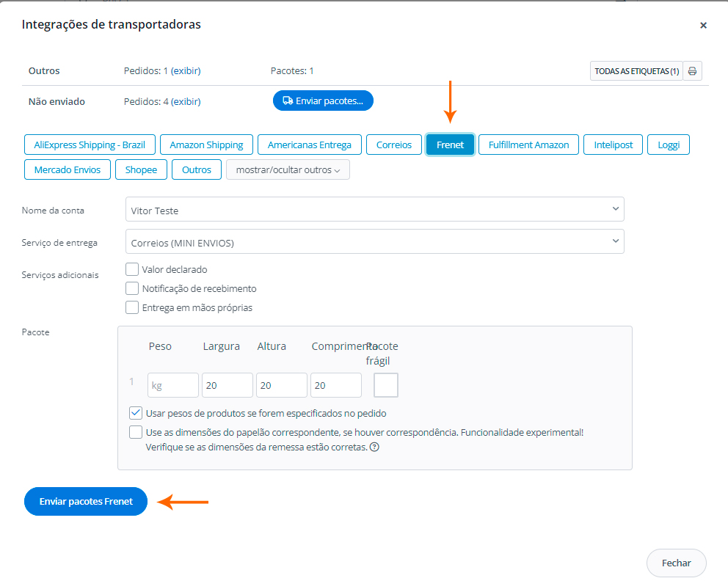Screen dimensions: 728x581
Task: Expand mostrar/ocultar outros carriers list
Action: click(288, 169)
